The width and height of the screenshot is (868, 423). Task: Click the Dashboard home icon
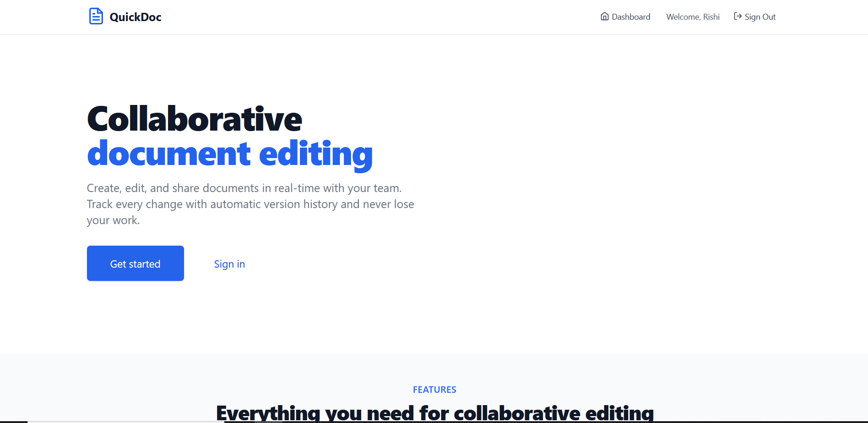click(604, 16)
